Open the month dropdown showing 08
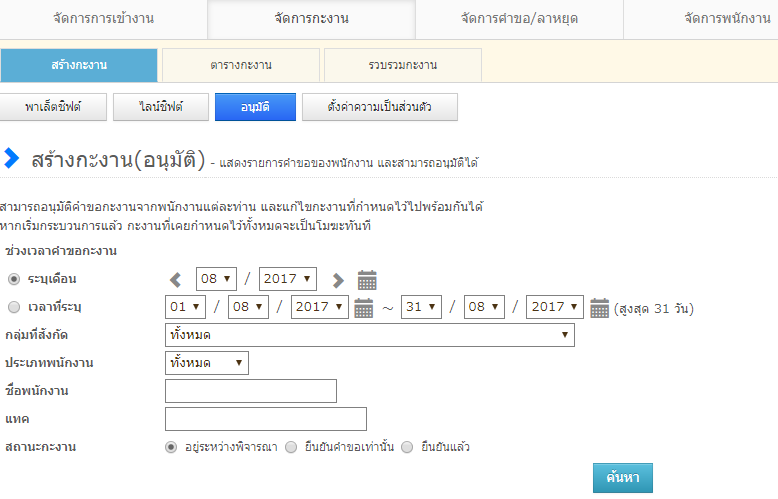The image size is (778, 499). click(x=216, y=279)
